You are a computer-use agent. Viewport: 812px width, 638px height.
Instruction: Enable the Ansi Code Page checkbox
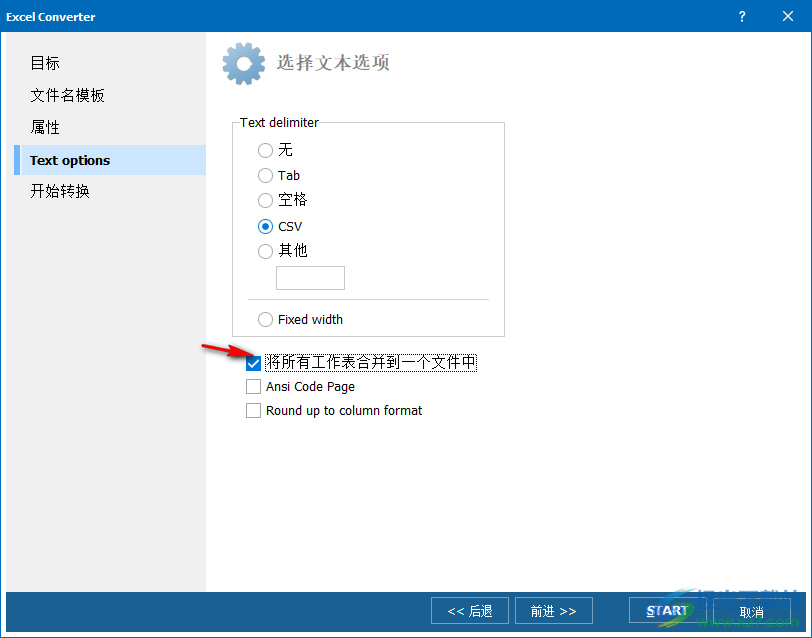click(x=253, y=386)
